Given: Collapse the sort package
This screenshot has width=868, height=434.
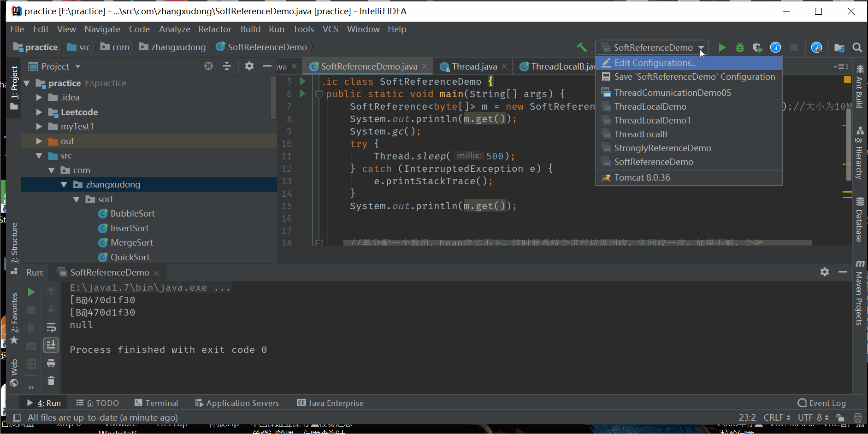Looking at the screenshot, I should (x=77, y=199).
